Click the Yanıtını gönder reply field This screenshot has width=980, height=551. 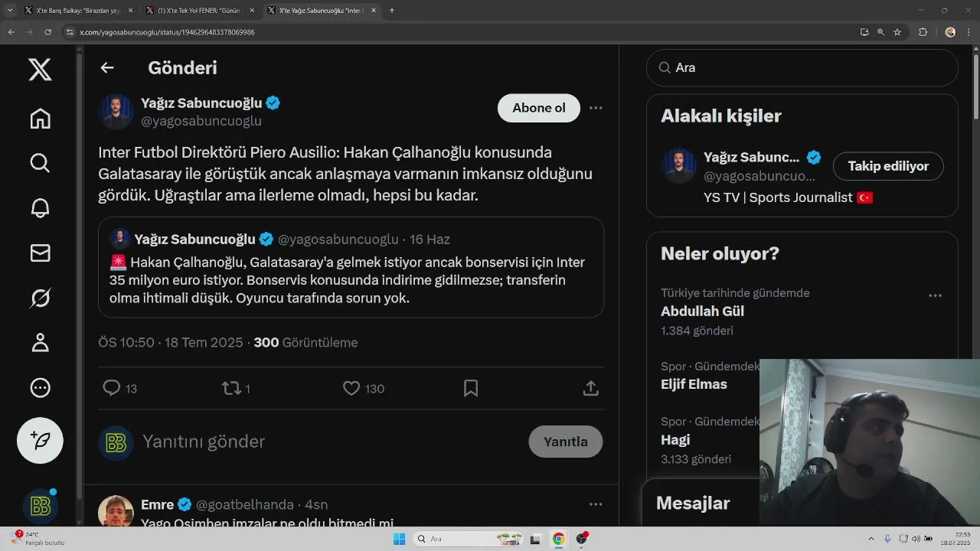204,442
